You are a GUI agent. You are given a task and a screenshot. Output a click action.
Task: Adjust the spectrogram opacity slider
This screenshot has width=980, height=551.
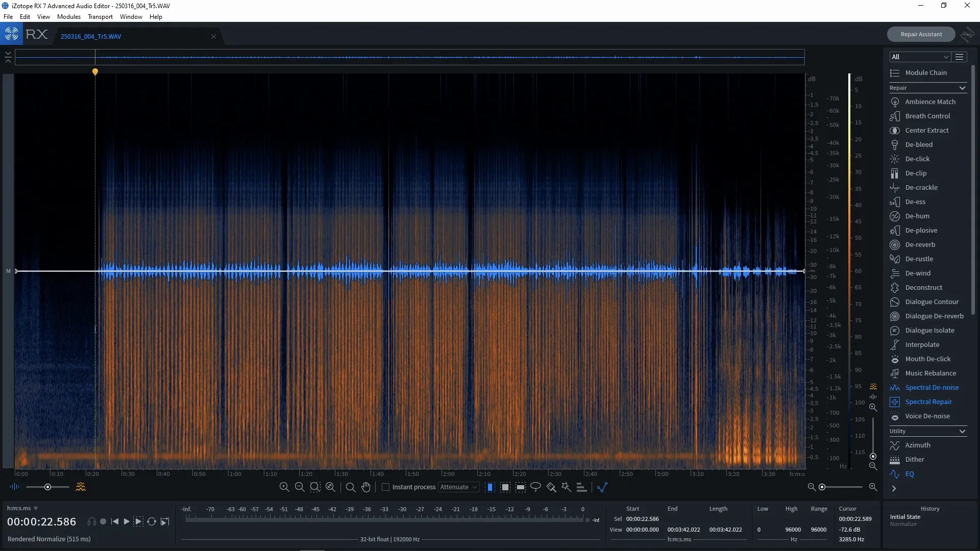coord(47,487)
